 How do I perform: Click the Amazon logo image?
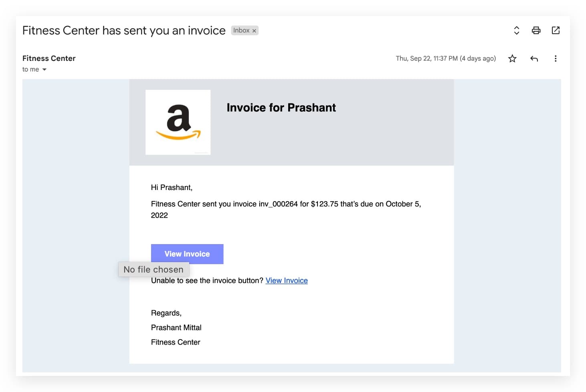pyautogui.click(x=178, y=122)
